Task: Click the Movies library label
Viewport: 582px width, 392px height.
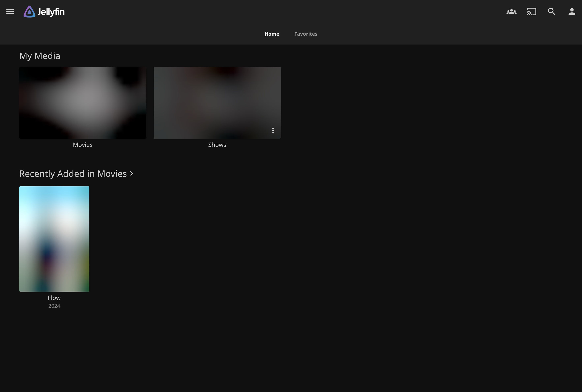Action: pos(82,144)
